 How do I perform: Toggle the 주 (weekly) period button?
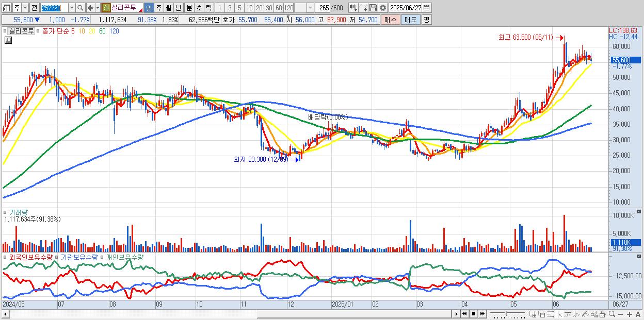(158, 8)
